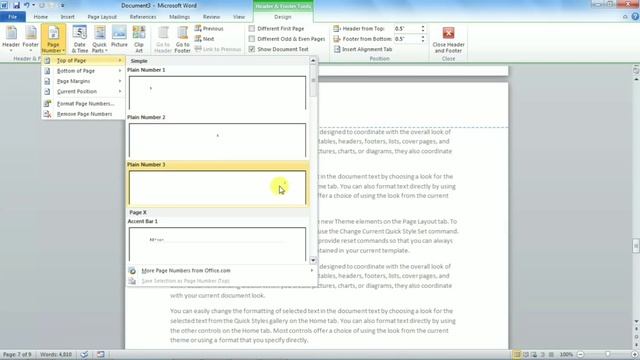Open Format Page Numbers dialog
640x360 pixels.
click(x=83, y=104)
